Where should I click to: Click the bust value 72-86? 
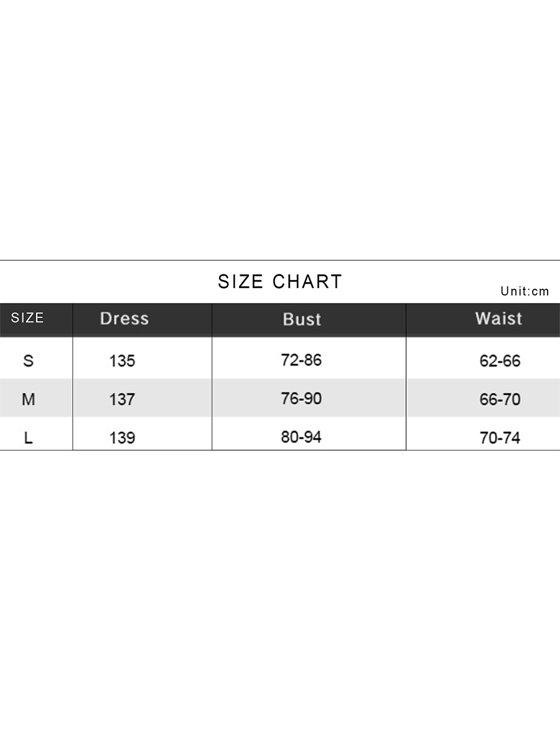click(x=301, y=360)
